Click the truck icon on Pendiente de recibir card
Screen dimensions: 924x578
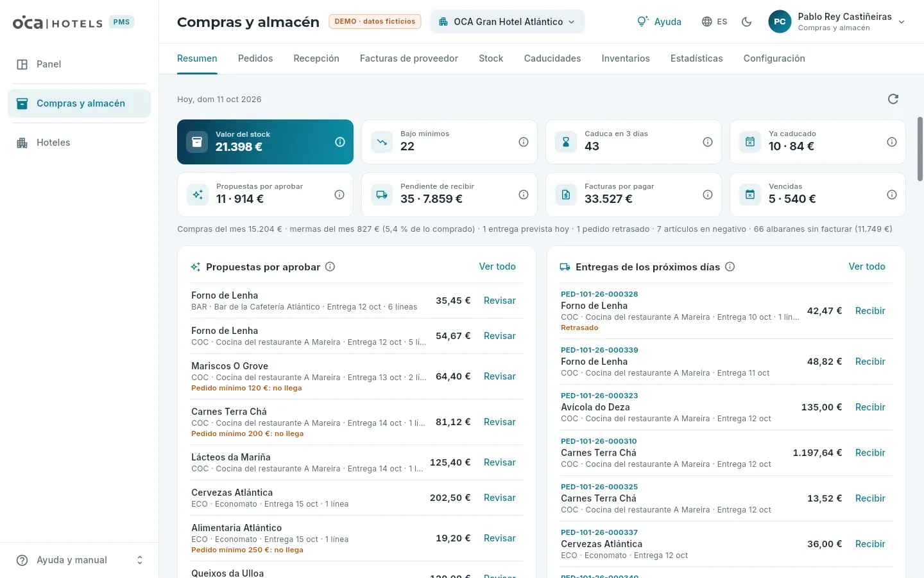pyautogui.click(x=382, y=195)
